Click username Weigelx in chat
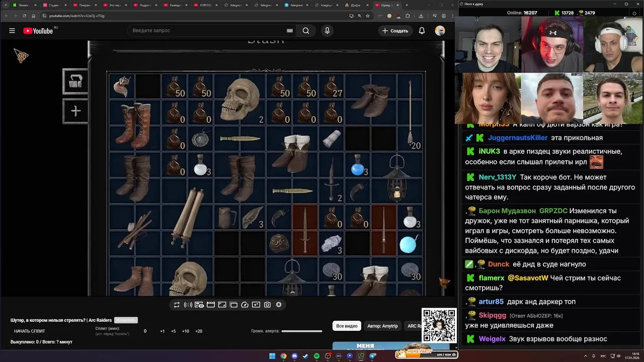The image size is (644, 362). [x=492, y=339]
